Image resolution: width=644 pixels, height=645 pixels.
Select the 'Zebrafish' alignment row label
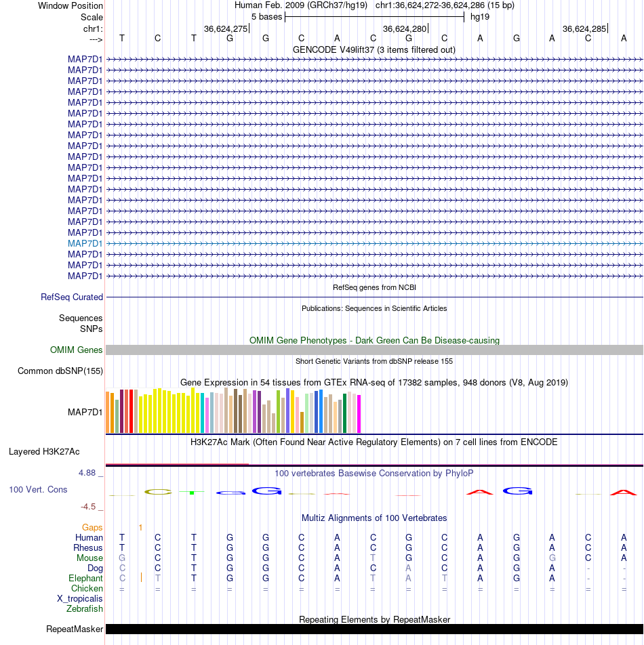(84, 608)
